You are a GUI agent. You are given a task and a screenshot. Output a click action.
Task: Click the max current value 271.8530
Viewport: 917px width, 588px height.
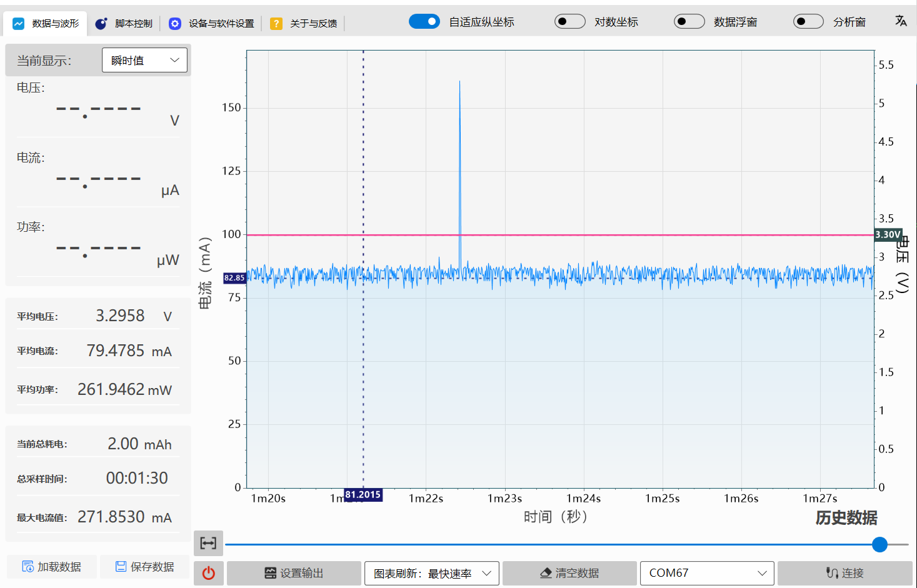111,517
